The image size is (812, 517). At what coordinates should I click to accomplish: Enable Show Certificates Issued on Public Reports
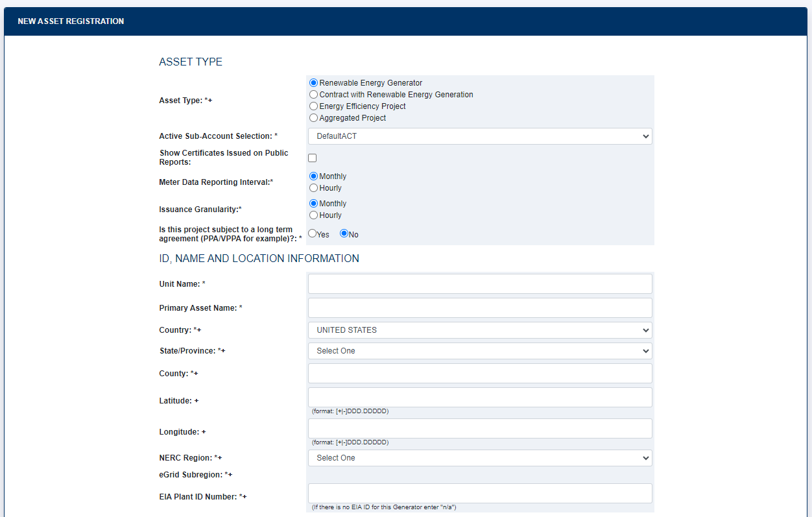[x=313, y=158]
